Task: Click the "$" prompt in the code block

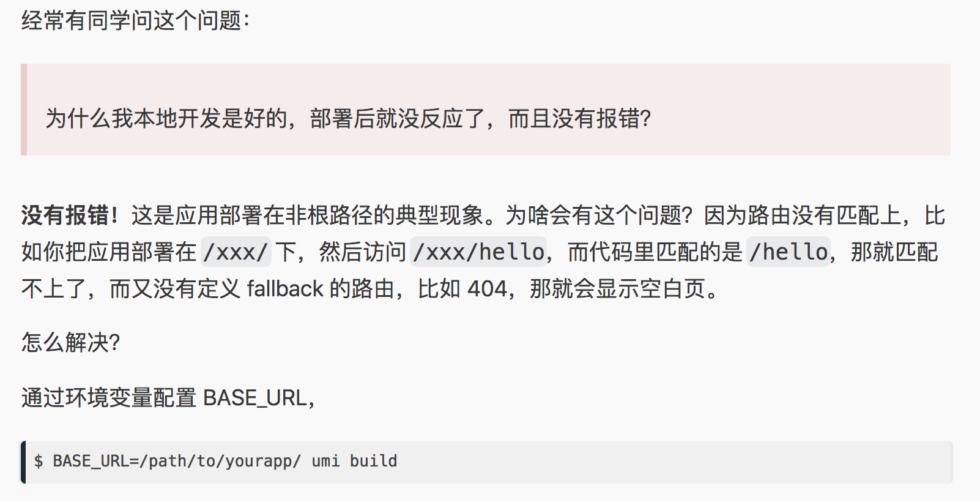Action: click(x=39, y=461)
